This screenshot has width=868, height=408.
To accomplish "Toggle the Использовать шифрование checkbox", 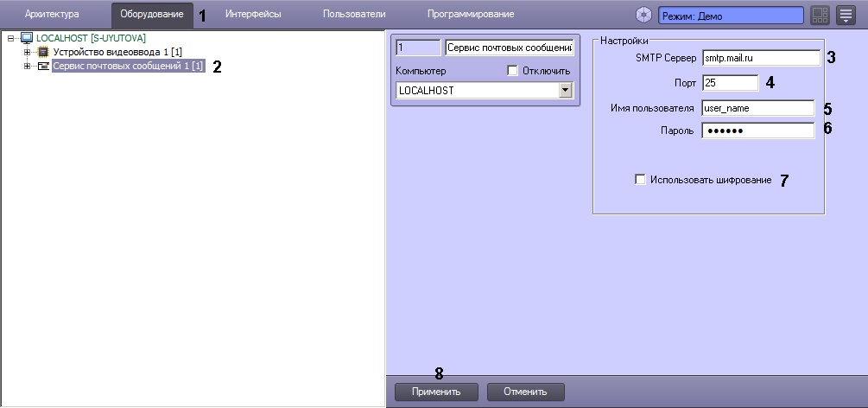I will pyautogui.click(x=640, y=180).
